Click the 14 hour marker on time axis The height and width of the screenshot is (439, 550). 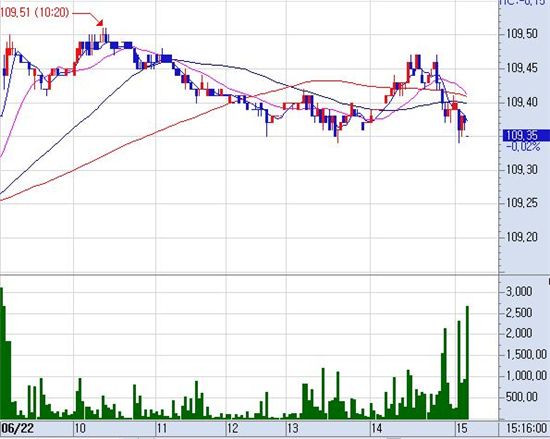tap(377, 428)
